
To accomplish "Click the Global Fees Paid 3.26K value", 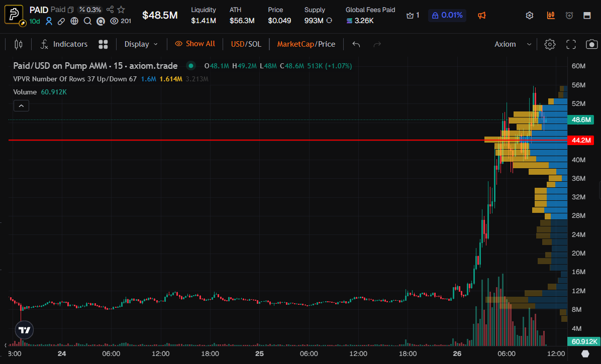I will 360,21.
